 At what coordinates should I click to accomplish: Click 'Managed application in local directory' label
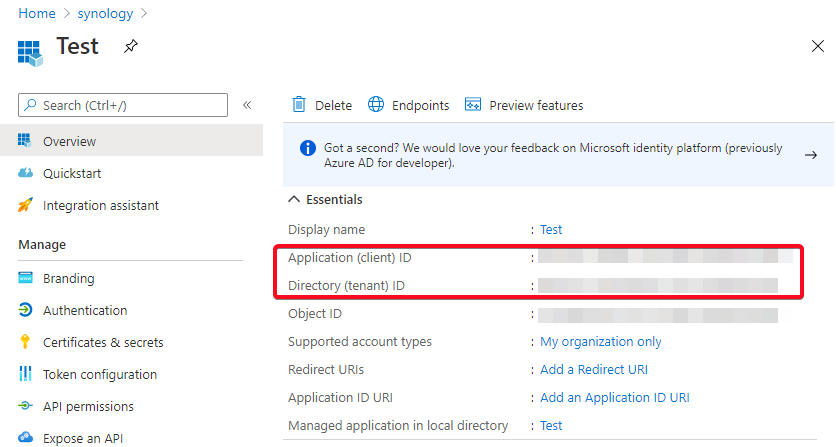(398, 425)
